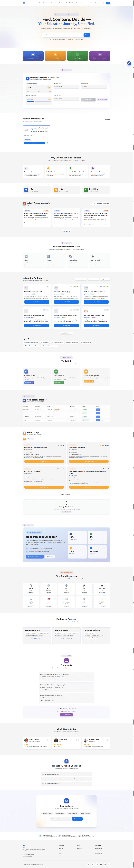Open Pre-University menu in navbar
Image resolution: width=134 pixels, height=868 pixels.
click(x=37, y=3)
